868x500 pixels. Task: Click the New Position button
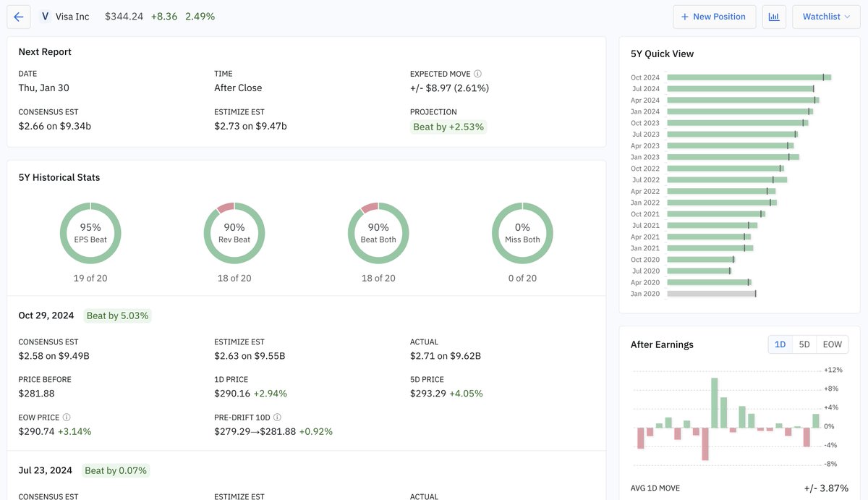(x=715, y=16)
